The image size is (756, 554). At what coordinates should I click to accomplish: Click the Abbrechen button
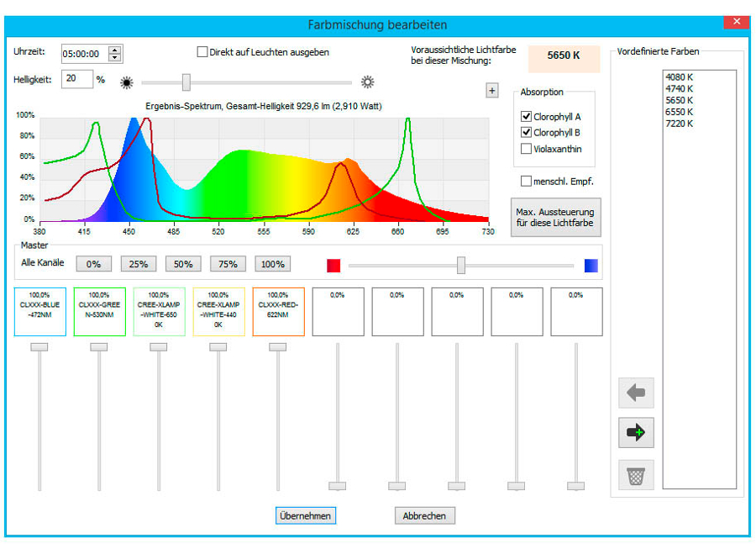tap(425, 516)
